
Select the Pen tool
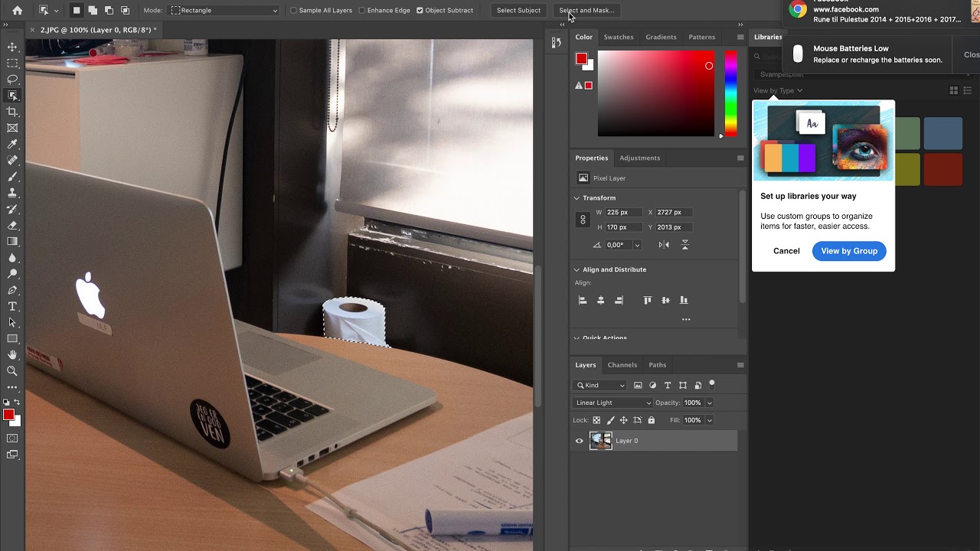[12, 290]
